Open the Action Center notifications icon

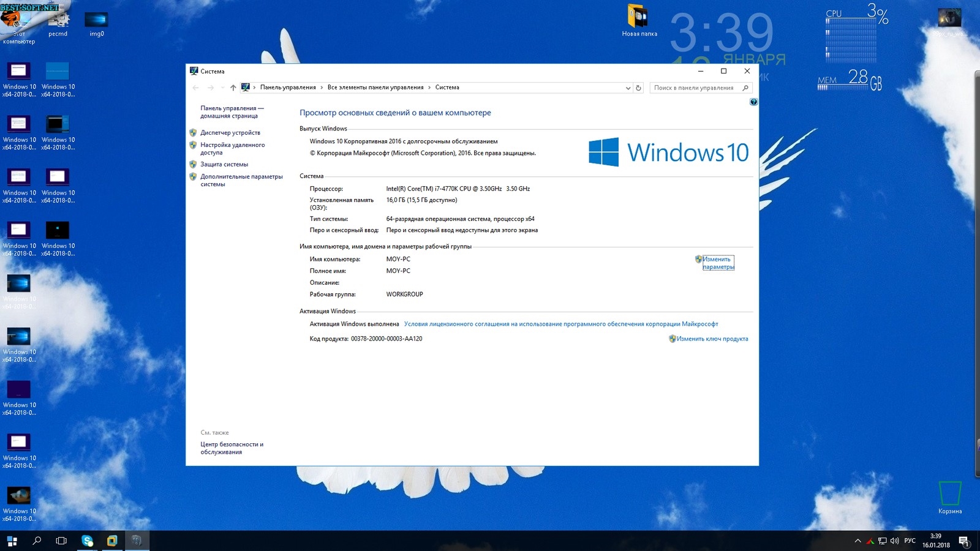click(963, 541)
